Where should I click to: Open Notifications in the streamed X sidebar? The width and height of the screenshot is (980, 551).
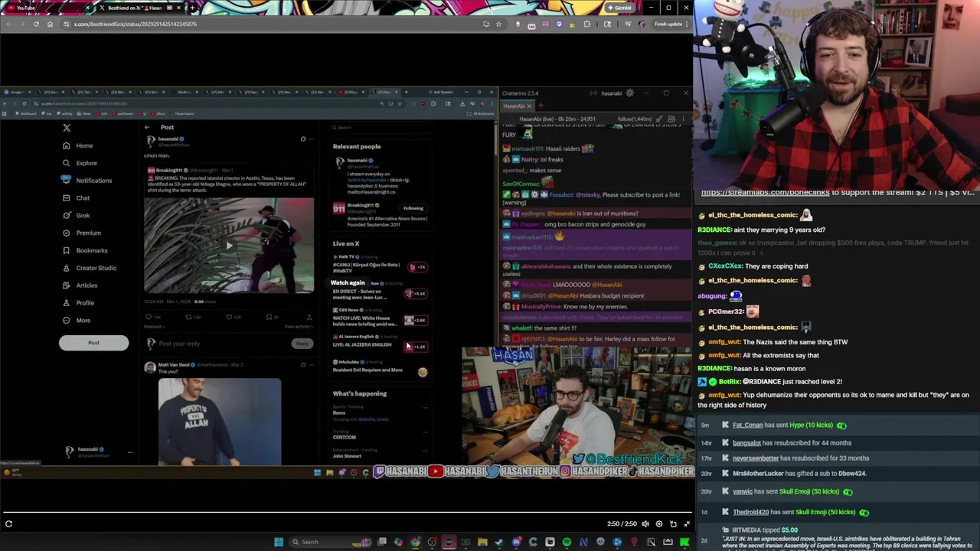point(87,181)
